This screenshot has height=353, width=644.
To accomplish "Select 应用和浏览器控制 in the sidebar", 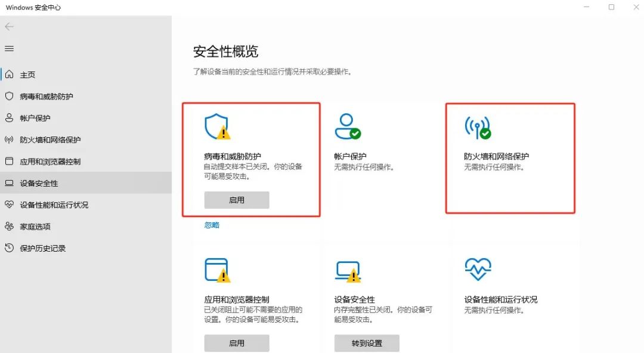I will tap(86, 162).
